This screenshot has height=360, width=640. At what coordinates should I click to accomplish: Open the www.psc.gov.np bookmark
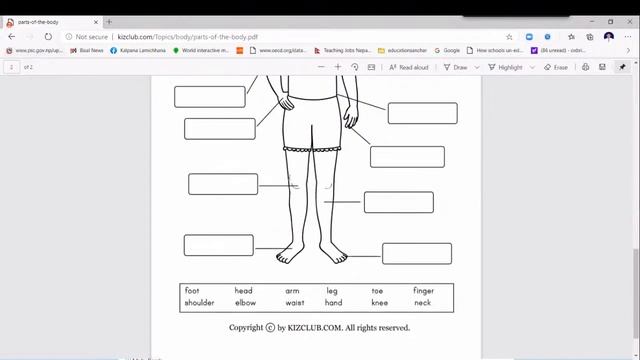(35, 50)
